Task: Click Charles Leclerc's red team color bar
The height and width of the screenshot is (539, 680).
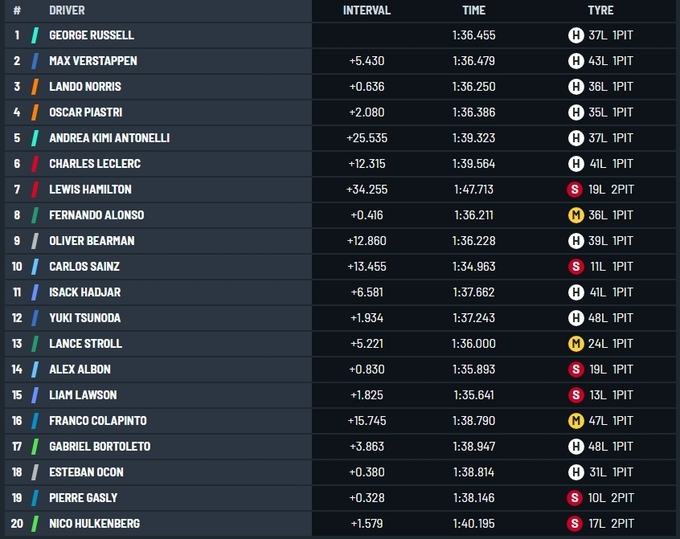Action: [x=35, y=164]
